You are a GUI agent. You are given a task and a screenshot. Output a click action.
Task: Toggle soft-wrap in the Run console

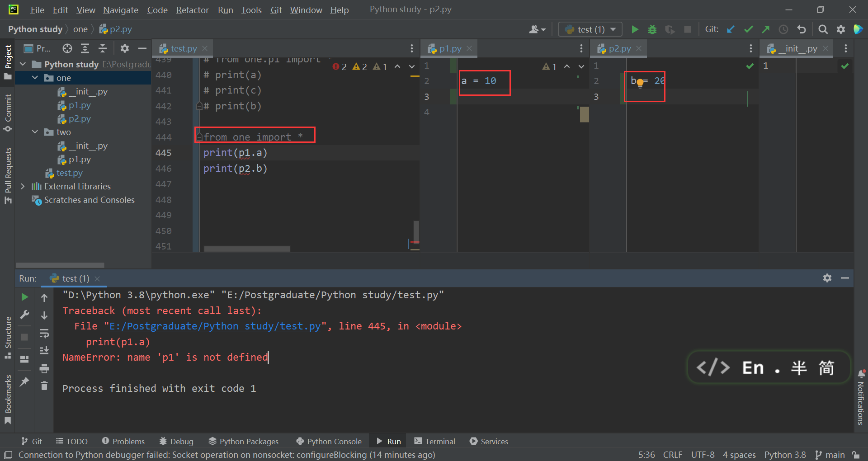coord(44,334)
